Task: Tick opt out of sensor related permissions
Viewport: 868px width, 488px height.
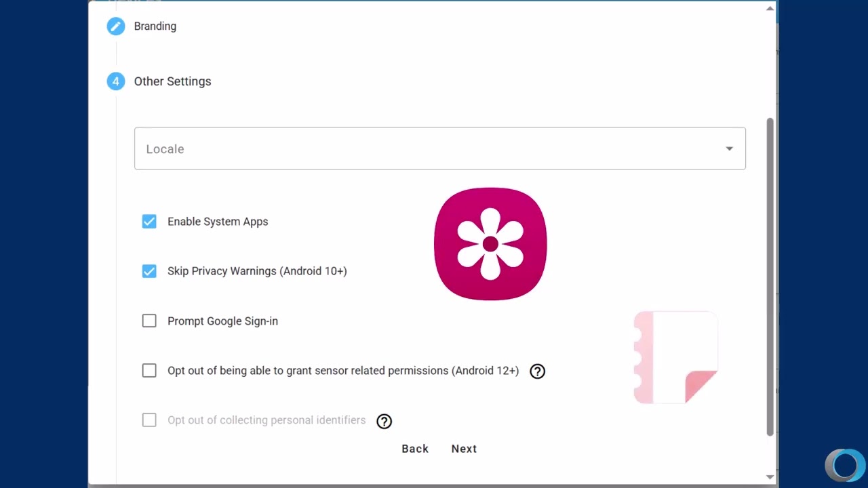Action: point(149,371)
